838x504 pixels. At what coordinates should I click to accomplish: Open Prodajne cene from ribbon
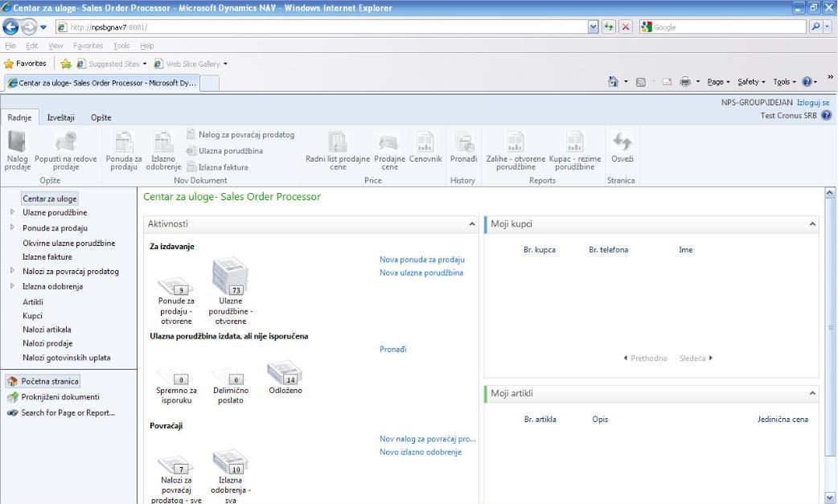click(x=389, y=151)
